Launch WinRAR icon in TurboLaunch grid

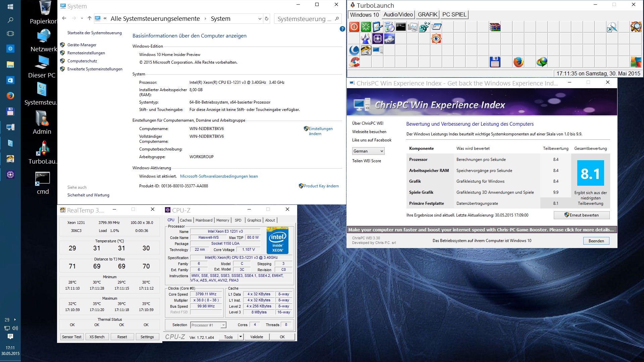tap(495, 27)
